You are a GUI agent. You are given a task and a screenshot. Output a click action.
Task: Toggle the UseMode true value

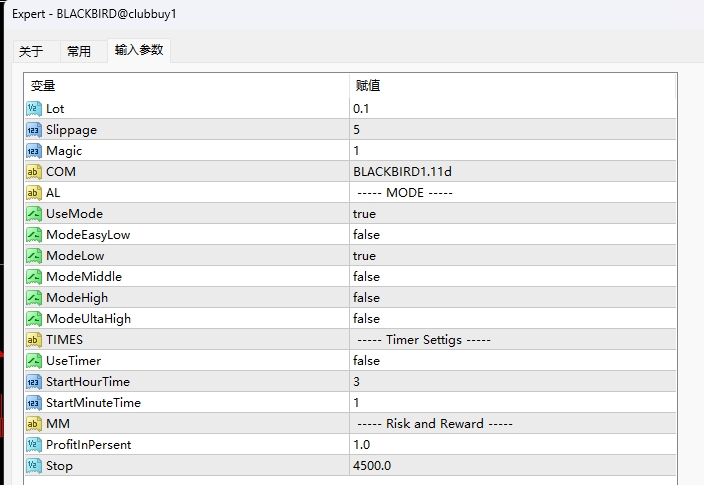[x=365, y=214]
